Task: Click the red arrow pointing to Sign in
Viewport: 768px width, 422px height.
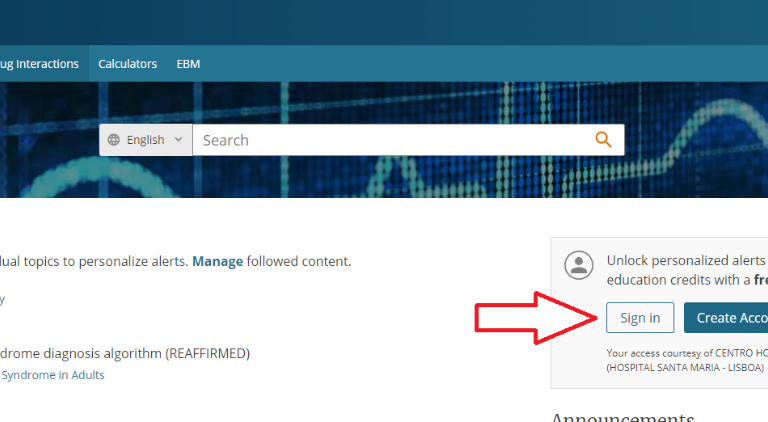Action: [536, 318]
